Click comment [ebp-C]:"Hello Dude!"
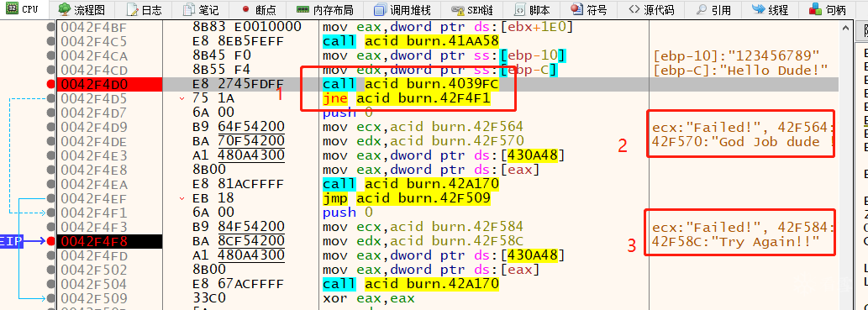The width and height of the screenshot is (868, 310). coord(740,70)
